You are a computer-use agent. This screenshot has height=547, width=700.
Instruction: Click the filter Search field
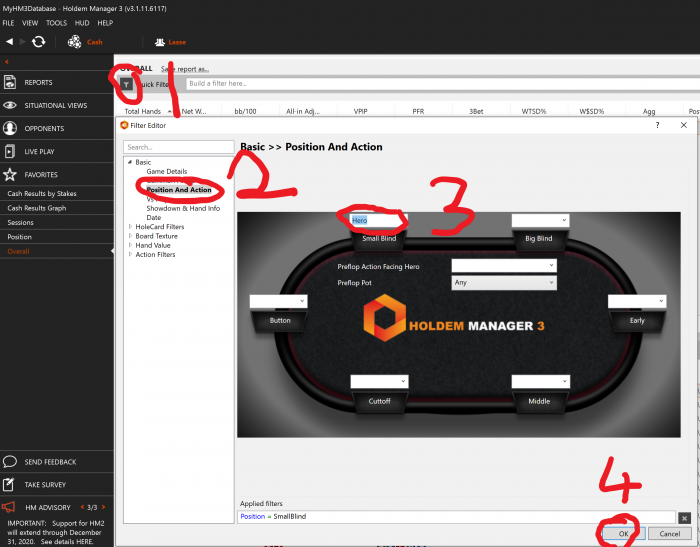click(179, 147)
